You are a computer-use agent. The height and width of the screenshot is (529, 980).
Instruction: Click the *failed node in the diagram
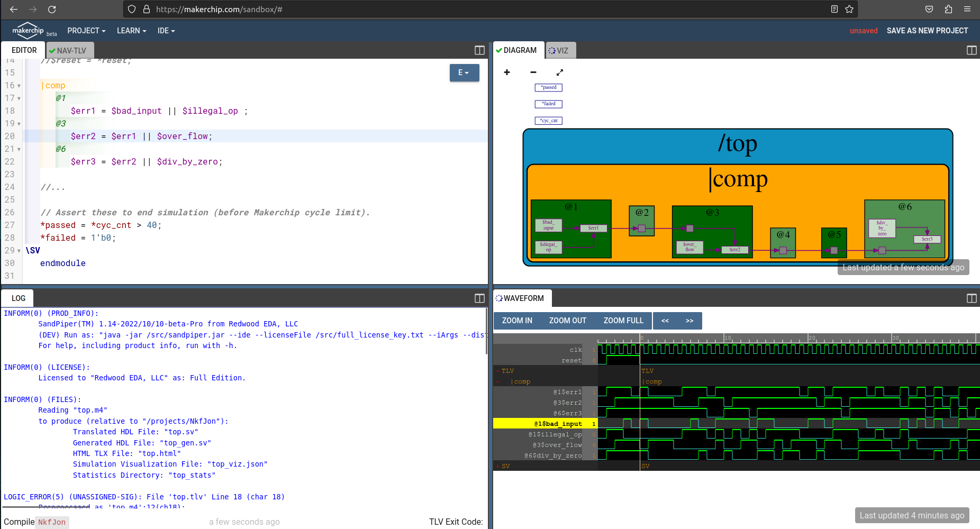pyautogui.click(x=549, y=104)
